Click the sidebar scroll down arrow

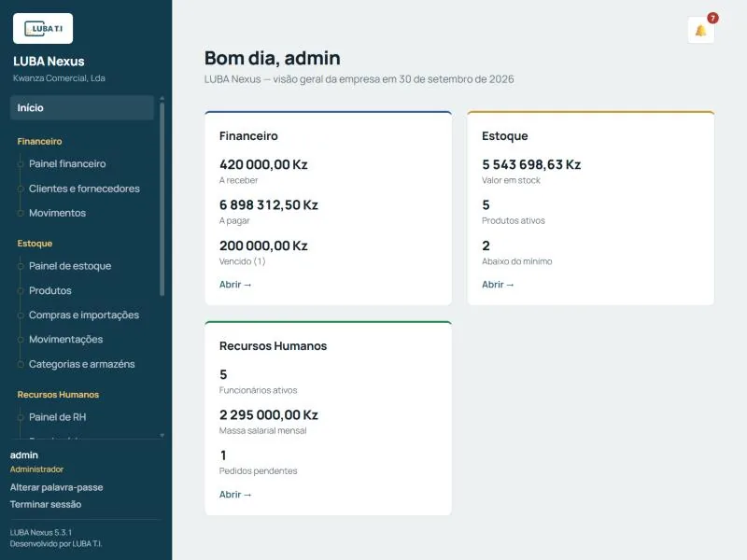[162, 435]
